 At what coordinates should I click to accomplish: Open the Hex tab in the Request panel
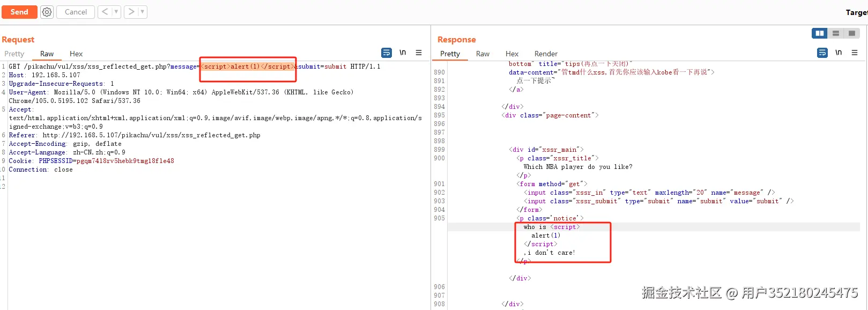pos(76,54)
